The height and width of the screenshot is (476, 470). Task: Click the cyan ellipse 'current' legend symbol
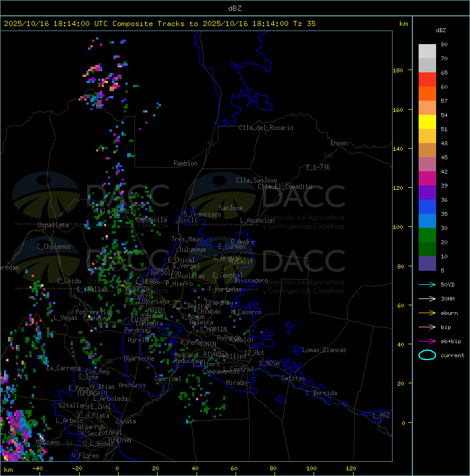tap(427, 355)
